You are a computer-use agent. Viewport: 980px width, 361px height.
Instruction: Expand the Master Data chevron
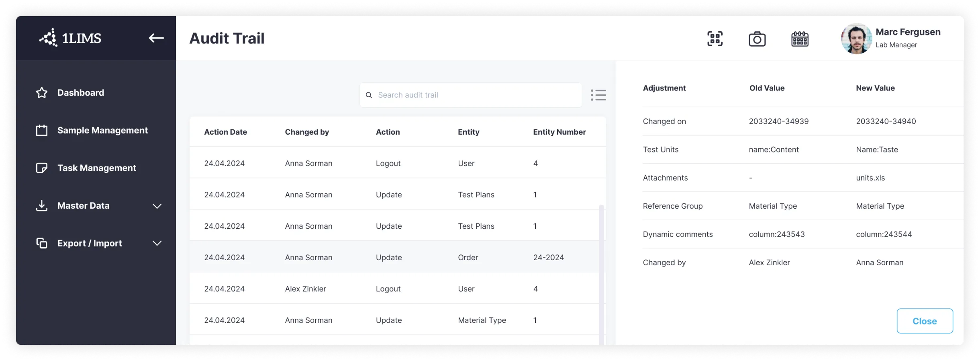tap(157, 206)
